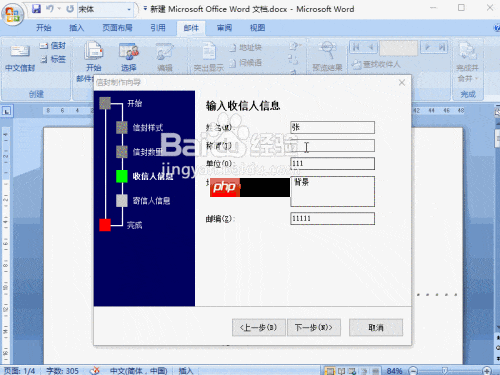Click the 邮编 field containing 11111
This screenshot has width=500, height=375.
[x=333, y=219]
